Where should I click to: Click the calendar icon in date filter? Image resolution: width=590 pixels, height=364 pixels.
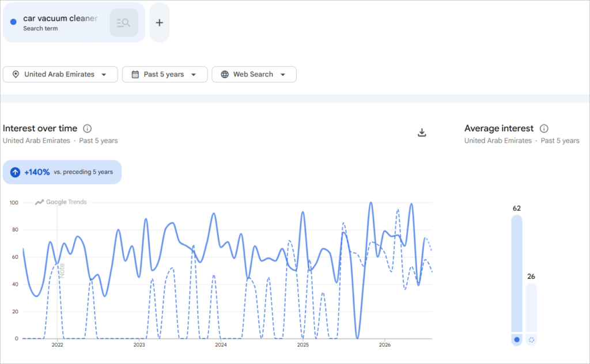(135, 74)
